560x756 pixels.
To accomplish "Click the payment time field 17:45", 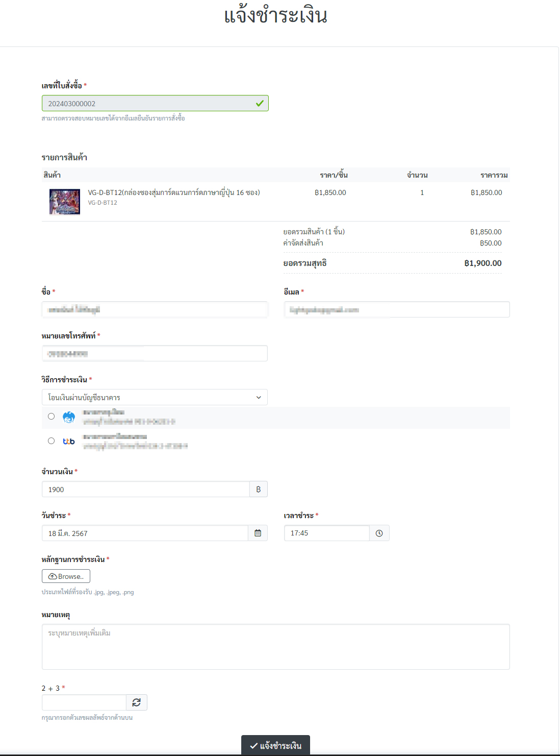I will point(326,533).
